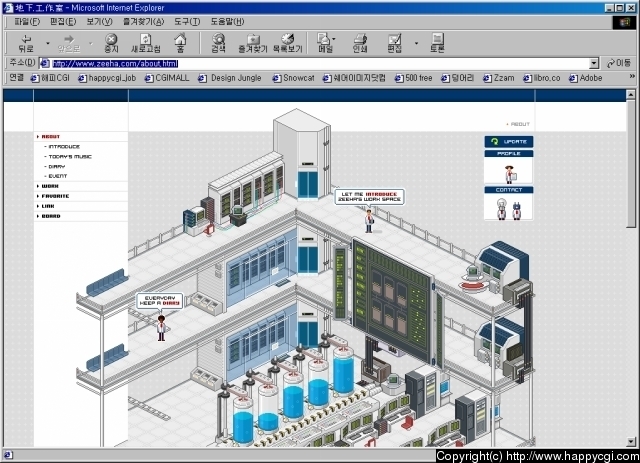
Task: Open the 도움말(H) menu
Action: 227,22
